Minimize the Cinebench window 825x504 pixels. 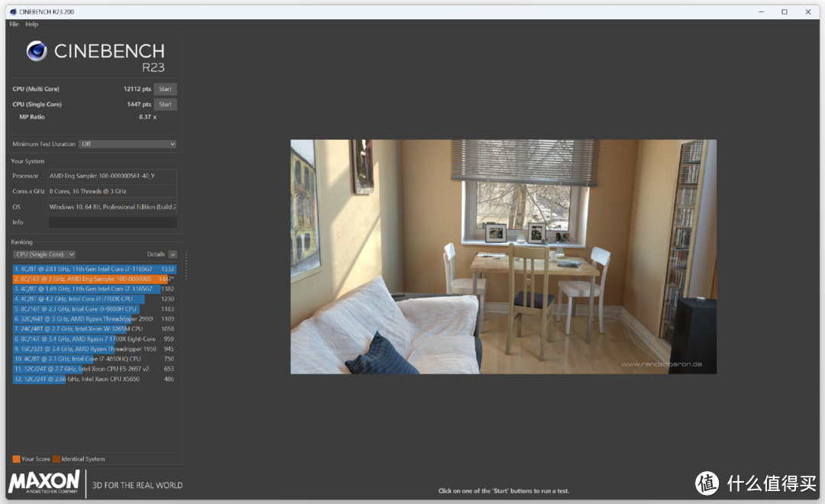tap(761, 11)
